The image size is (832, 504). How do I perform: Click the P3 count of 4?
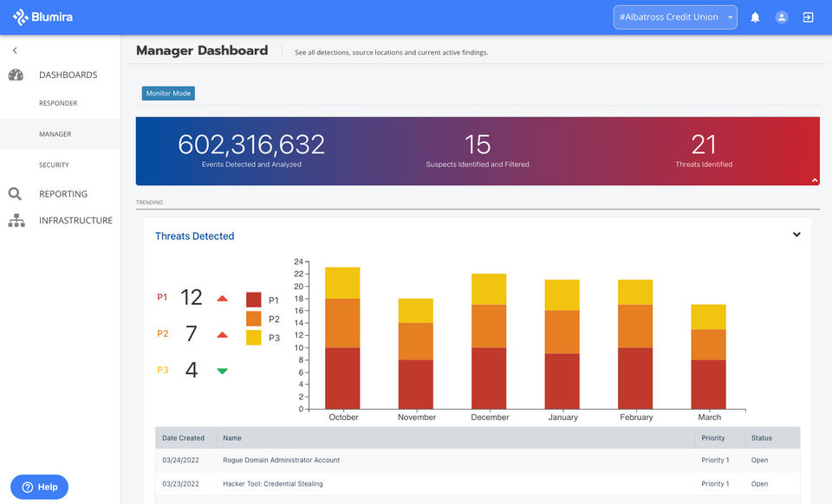(191, 370)
